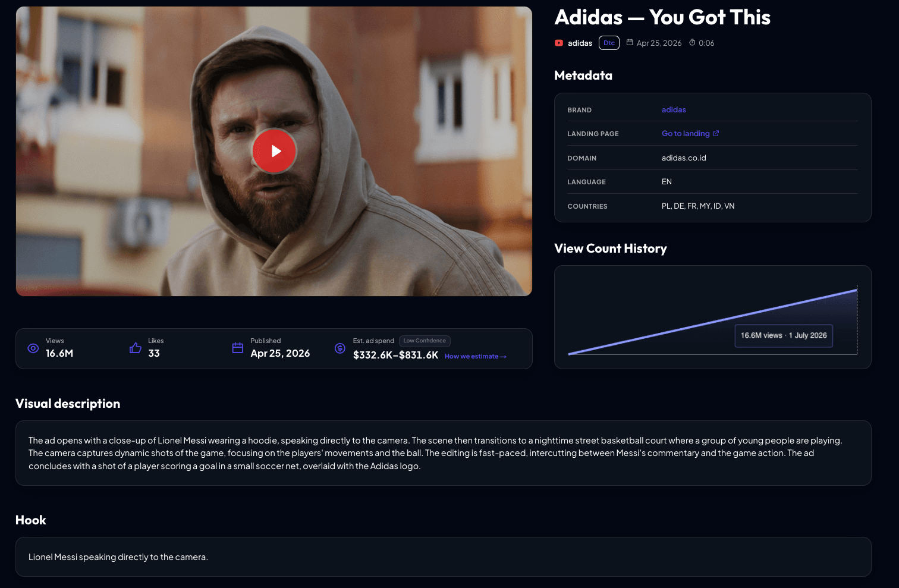Click the Metadata heading
The height and width of the screenshot is (588, 899).
(x=583, y=76)
